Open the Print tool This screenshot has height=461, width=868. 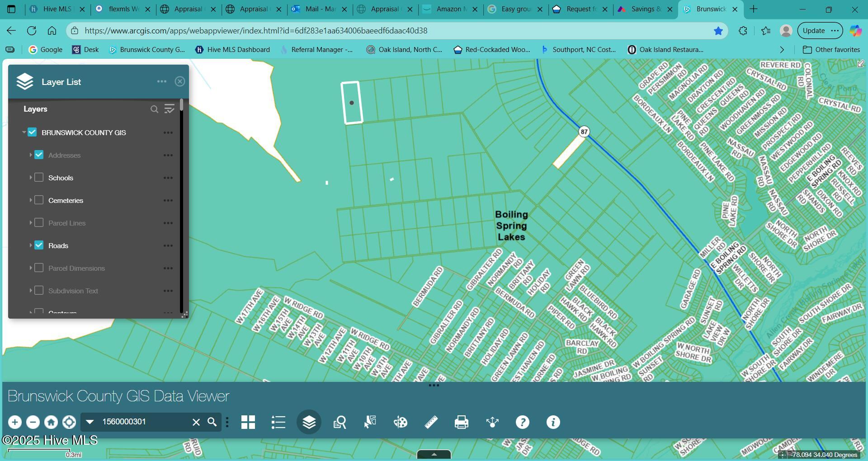pos(461,422)
